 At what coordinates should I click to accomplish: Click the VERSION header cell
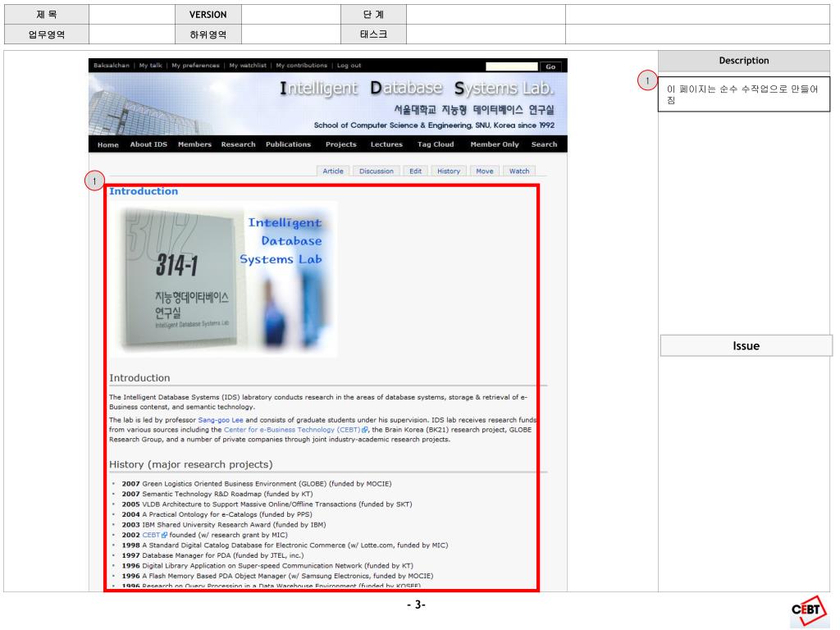point(208,15)
